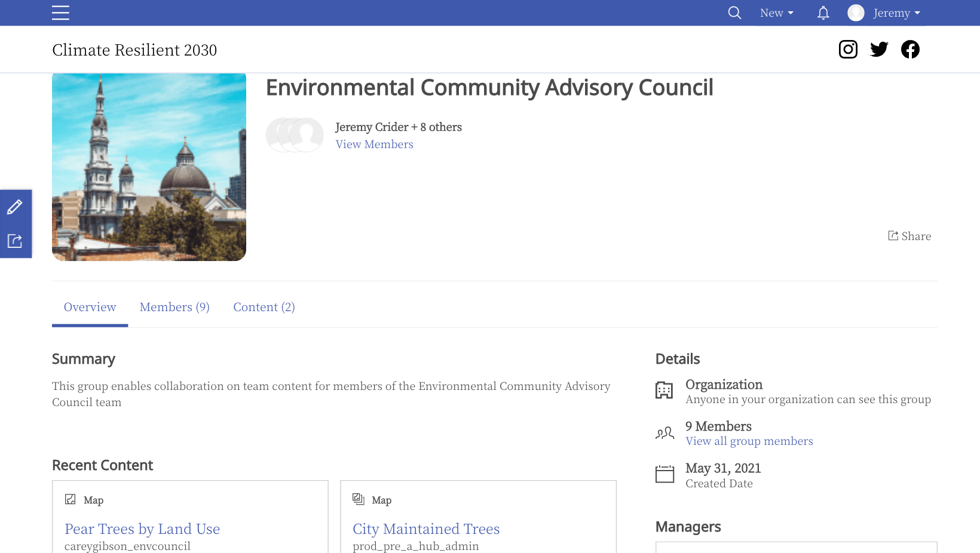Click the sidebar share icon
This screenshot has width=980, height=553.
pos(15,241)
